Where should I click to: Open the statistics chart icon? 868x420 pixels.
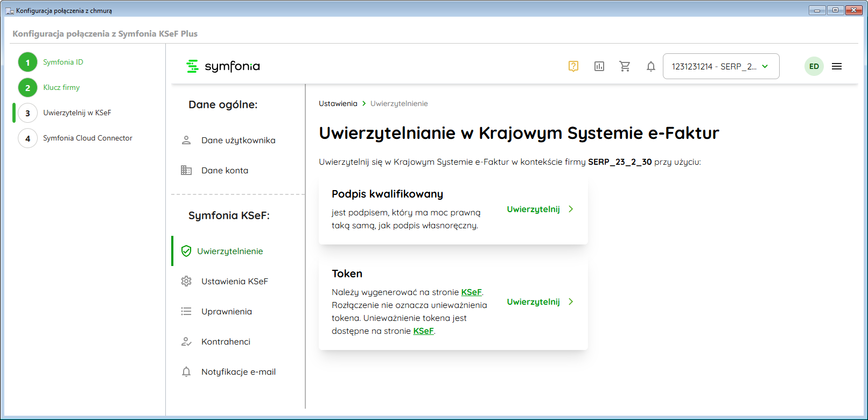[x=599, y=66]
